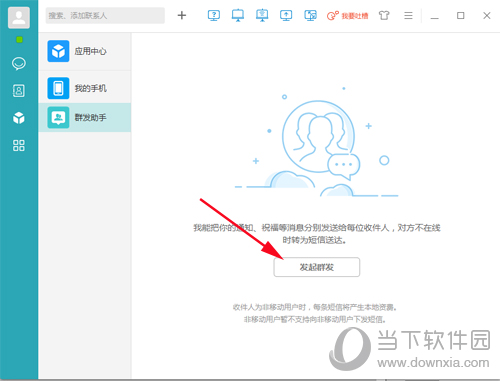Click the 我的手机 phone icon
This screenshot has height=381, width=500.
58,88
